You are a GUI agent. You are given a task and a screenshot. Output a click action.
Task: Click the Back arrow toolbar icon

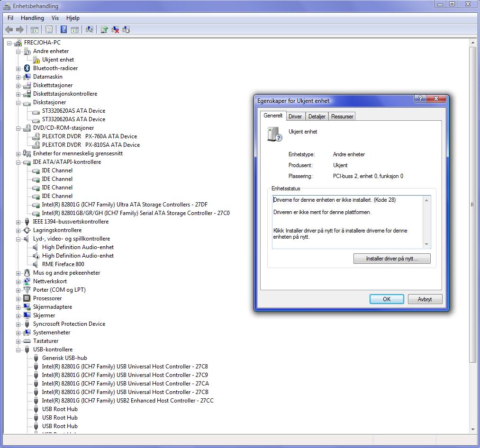click(9, 30)
